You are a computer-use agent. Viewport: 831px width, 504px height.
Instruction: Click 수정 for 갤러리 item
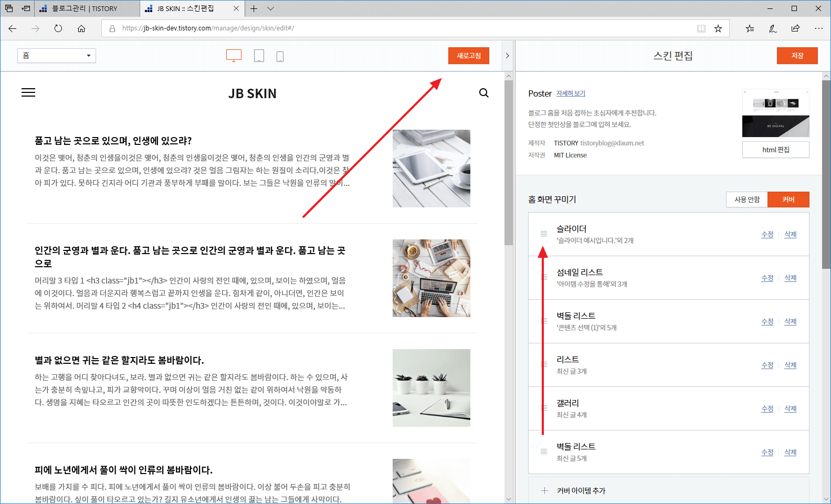click(x=767, y=409)
